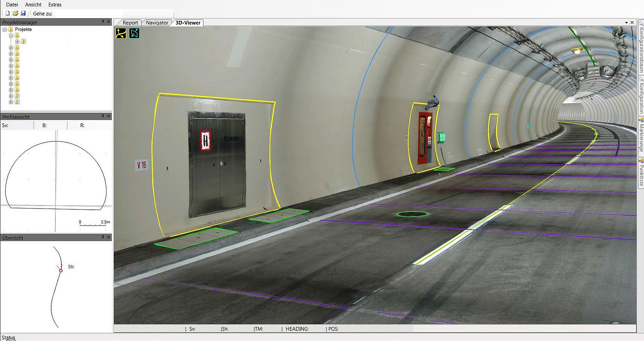
Task: Close the Projektmanager panel
Action: click(109, 22)
